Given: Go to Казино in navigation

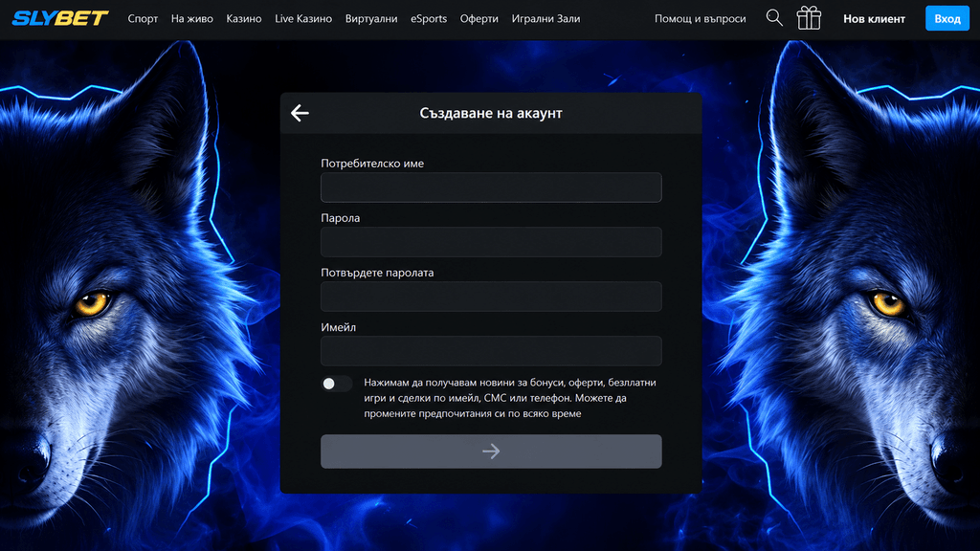Looking at the screenshot, I should [244, 19].
